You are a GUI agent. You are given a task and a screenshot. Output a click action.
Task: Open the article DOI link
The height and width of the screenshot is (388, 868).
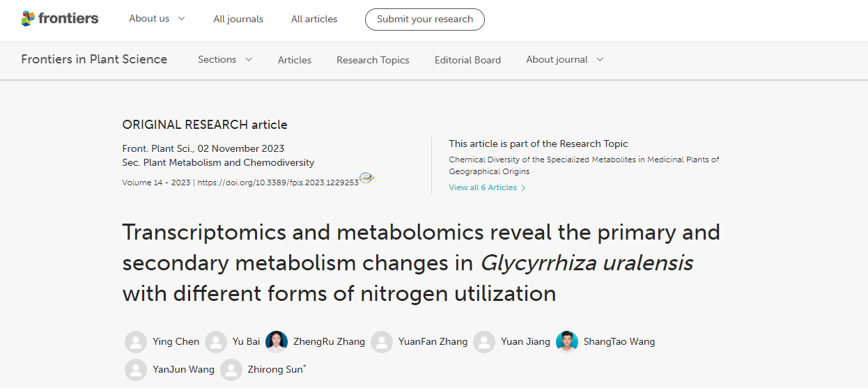point(278,183)
